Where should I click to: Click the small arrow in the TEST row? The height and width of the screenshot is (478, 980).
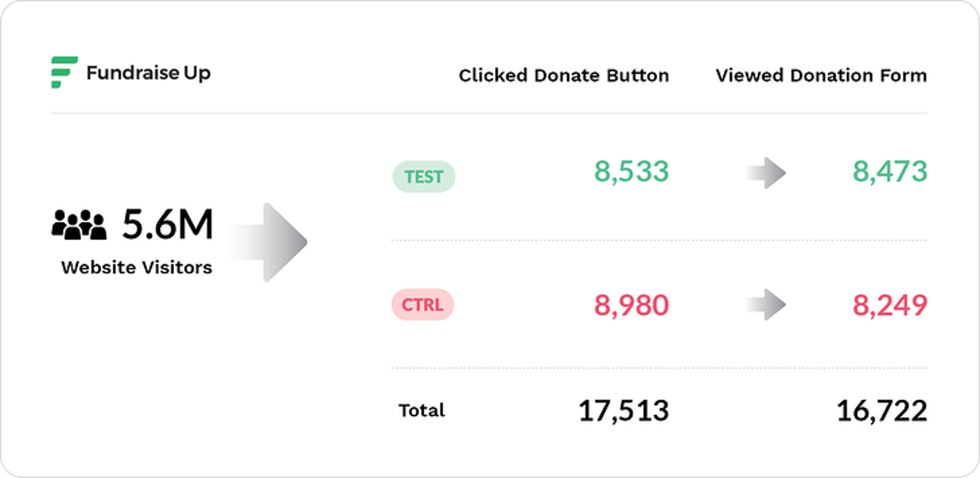[x=766, y=173]
